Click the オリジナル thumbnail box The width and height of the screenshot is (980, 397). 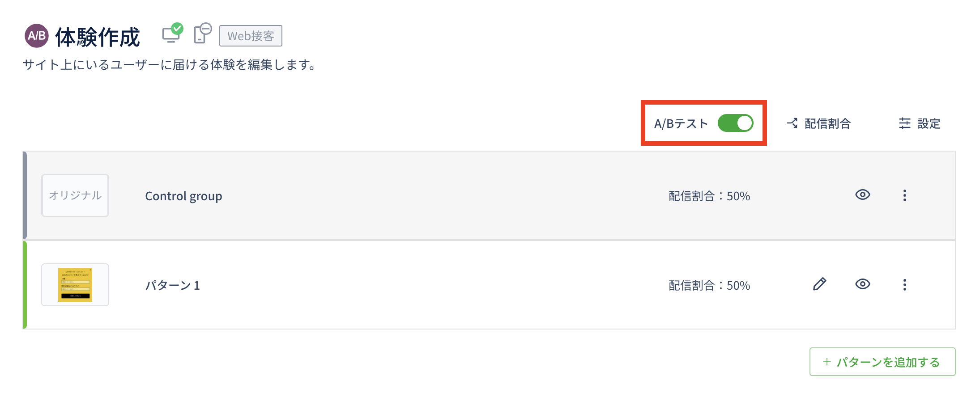pyautogui.click(x=75, y=195)
